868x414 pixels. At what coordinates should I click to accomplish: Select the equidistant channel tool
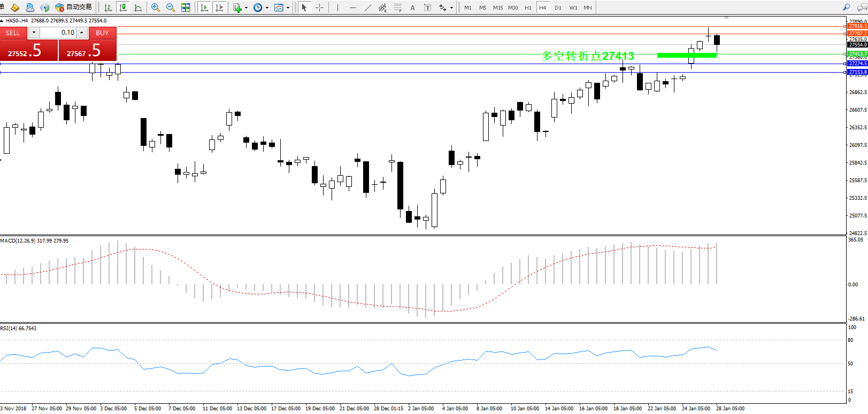click(382, 7)
